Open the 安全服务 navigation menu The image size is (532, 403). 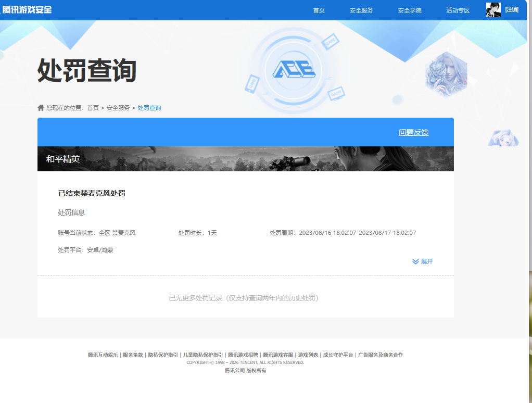(x=361, y=10)
